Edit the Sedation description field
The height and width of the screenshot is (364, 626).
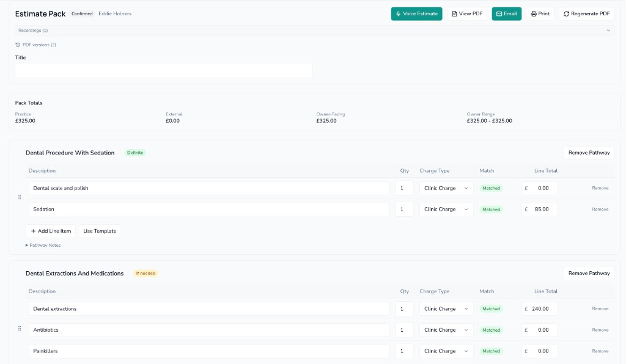click(209, 209)
